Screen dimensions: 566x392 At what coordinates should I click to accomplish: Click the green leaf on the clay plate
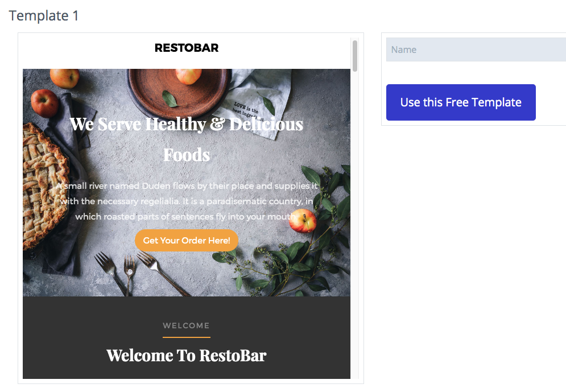point(170,98)
